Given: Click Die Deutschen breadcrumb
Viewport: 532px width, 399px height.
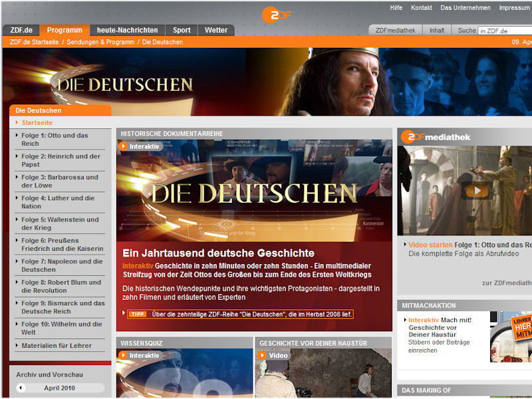Looking at the screenshot, I should pos(162,42).
